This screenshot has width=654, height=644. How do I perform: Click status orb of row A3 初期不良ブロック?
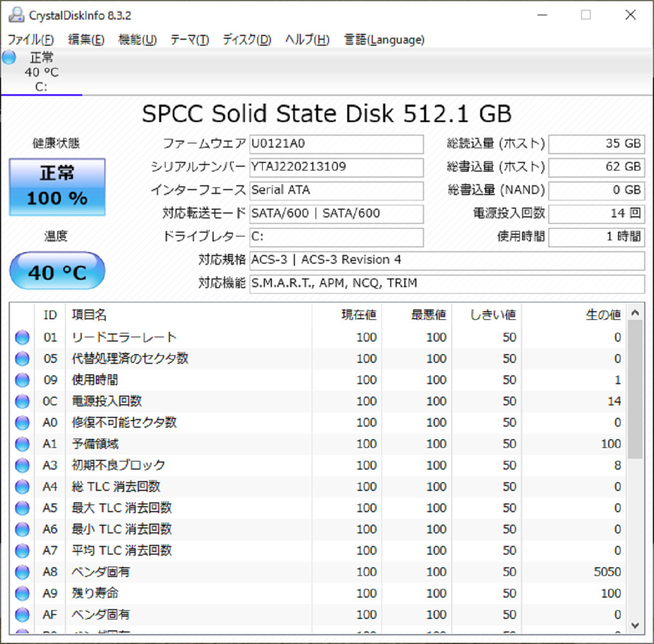click(22, 465)
